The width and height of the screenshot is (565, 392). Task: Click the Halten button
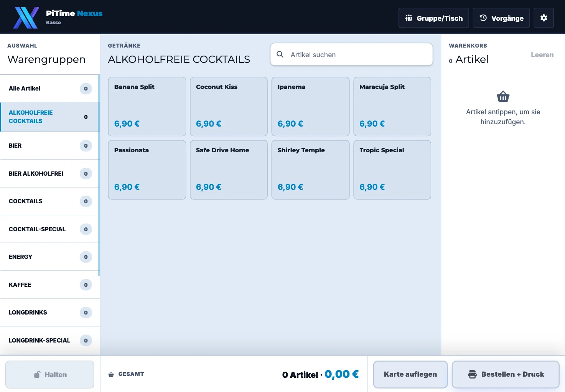[x=50, y=375]
